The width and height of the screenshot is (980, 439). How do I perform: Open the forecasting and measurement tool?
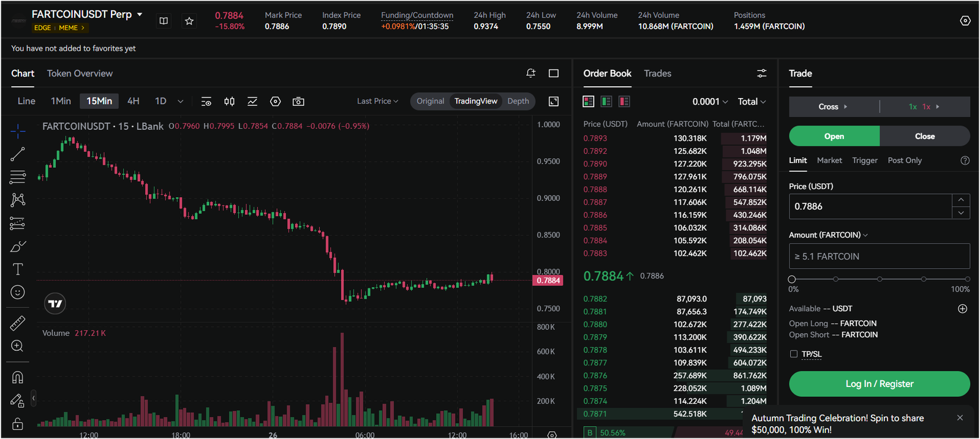click(18, 223)
